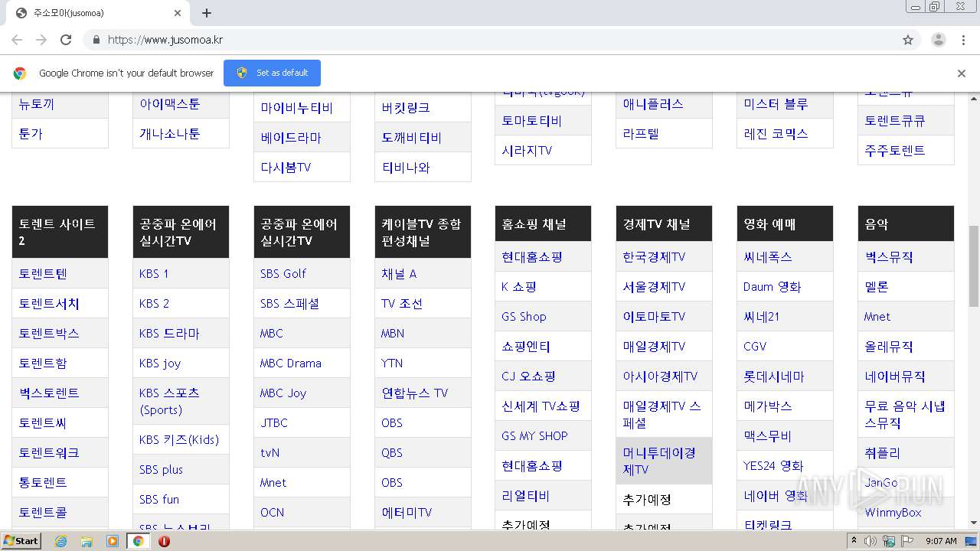Image resolution: width=980 pixels, height=551 pixels.
Task: Open the 네이버뮤직 link
Action: click(x=895, y=377)
